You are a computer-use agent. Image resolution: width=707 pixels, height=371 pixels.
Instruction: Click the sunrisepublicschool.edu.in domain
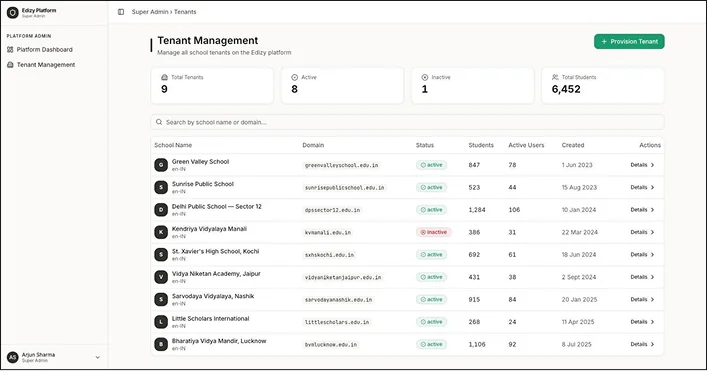point(344,188)
